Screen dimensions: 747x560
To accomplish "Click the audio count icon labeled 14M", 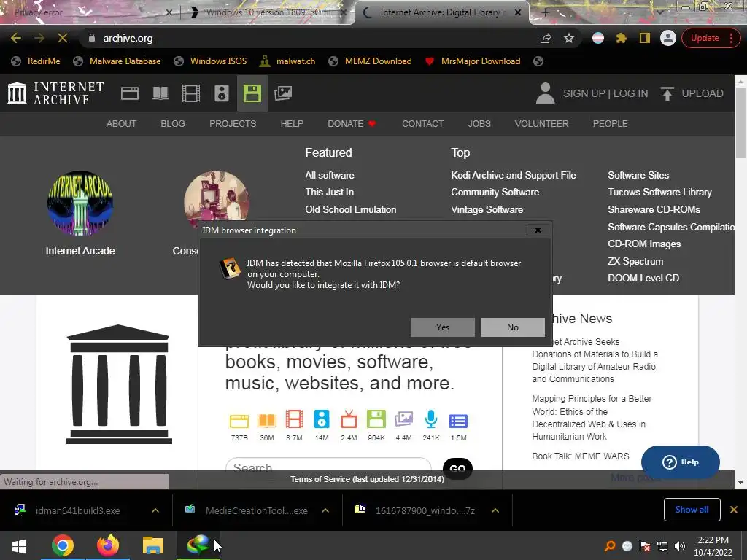I will point(322,419).
